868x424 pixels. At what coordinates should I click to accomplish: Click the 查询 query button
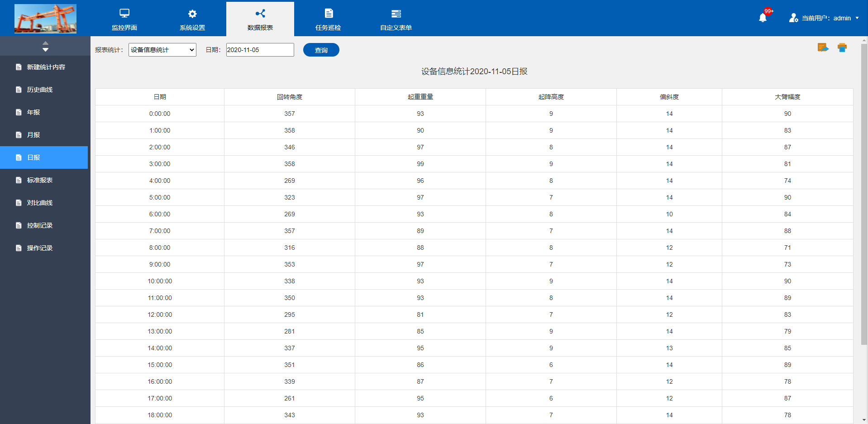(321, 50)
